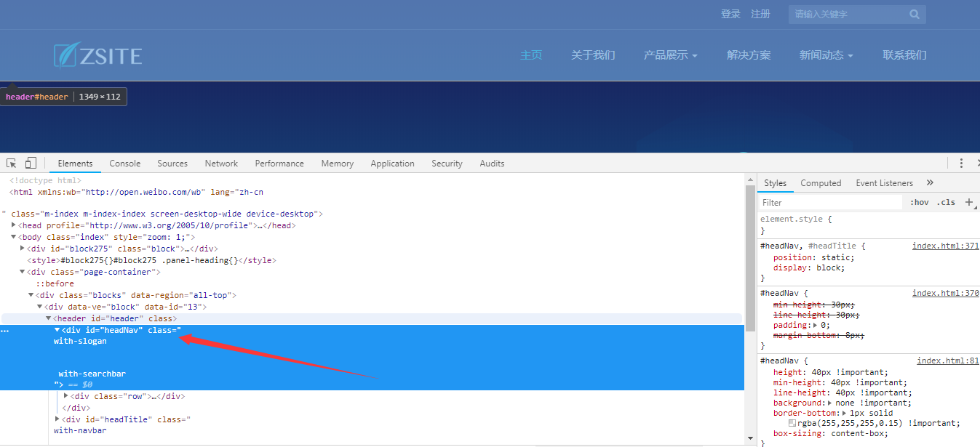Expand the border-bottom shorthand triangle
The height and width of the screenshot is (447, 980).
pyautogui.click(x=843, y=413)
